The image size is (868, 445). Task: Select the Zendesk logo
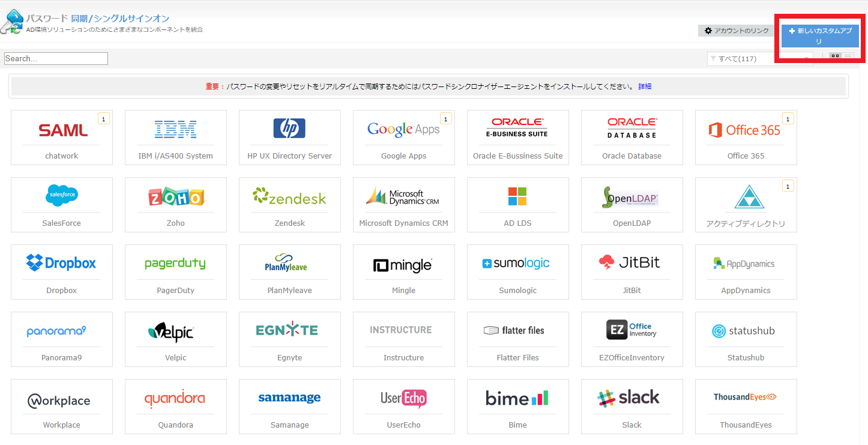point(290,196)
